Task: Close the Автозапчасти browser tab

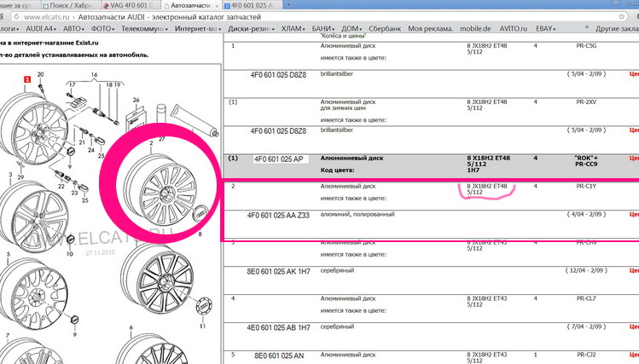Action: tap(217, 6)
